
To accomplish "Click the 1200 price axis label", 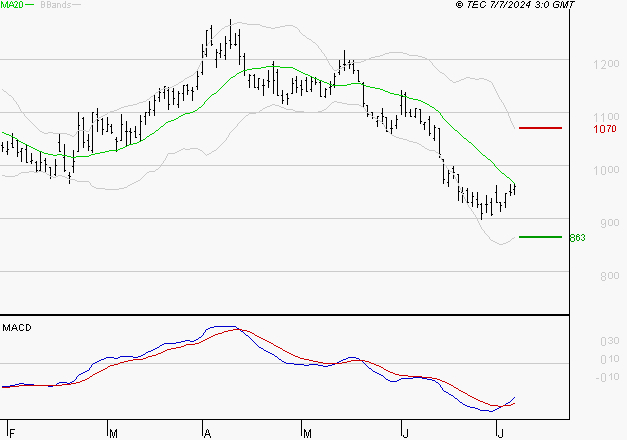I will [606, 64].
